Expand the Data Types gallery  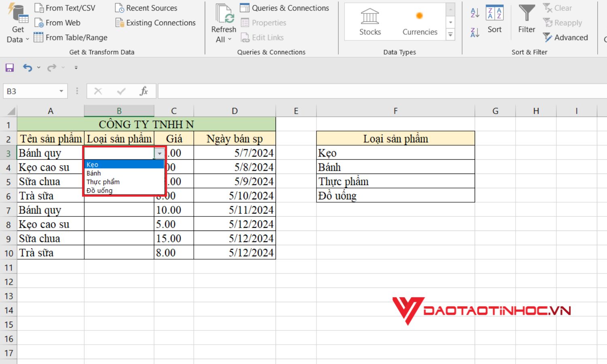point(450,35)
